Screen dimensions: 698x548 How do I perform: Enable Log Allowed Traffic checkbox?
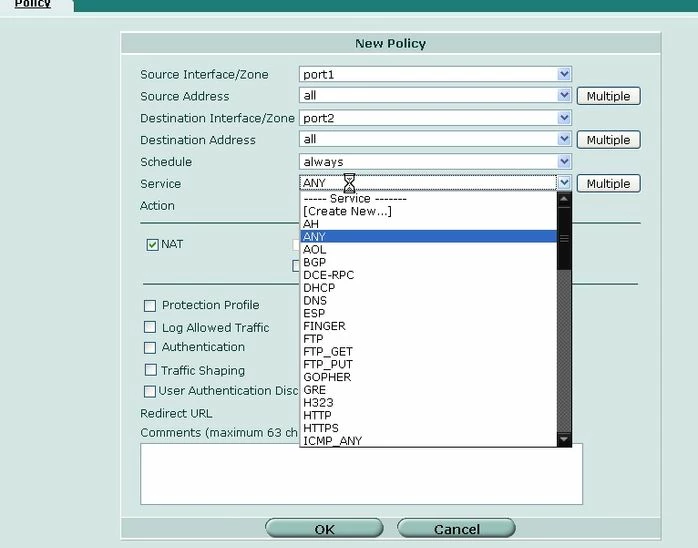(x=150, y=327)
